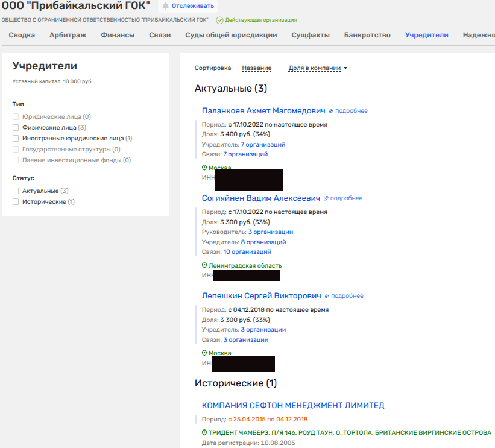Click the bell icon in Отслеживать button

pos(165,6)
